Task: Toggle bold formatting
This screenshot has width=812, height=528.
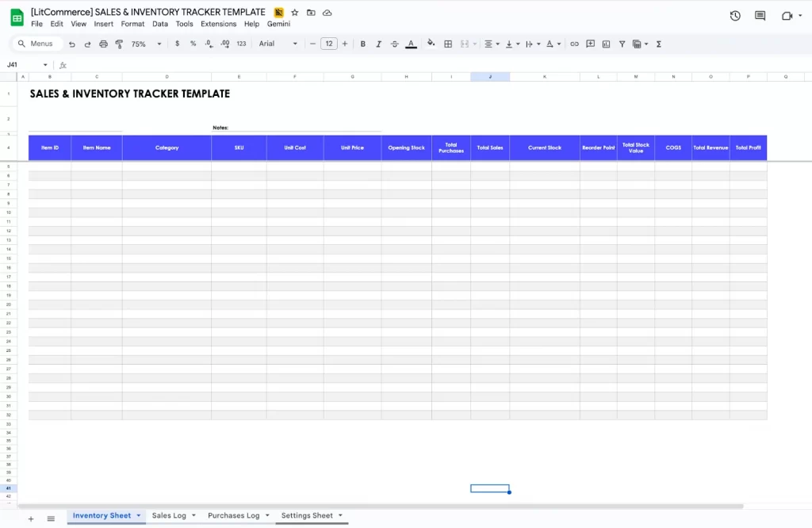Action: coord(362,44)
